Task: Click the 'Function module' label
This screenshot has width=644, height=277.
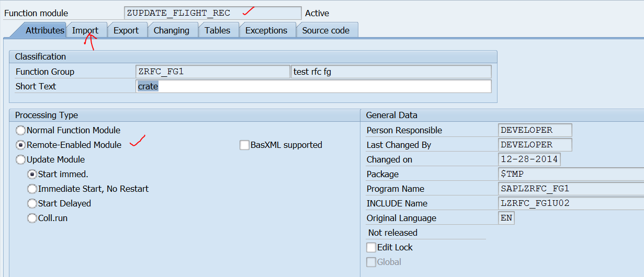Action: pyautogui.click(x=36, y=13)
